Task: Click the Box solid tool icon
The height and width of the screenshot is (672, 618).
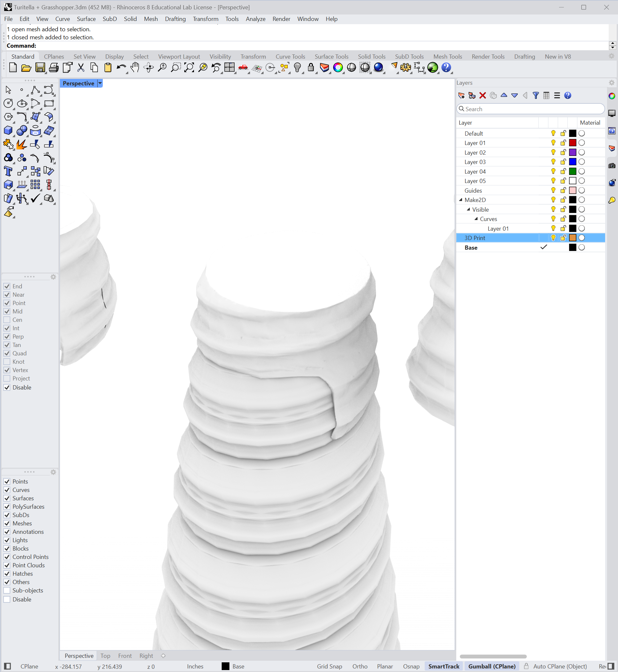Action: click(x=8, y=131)
